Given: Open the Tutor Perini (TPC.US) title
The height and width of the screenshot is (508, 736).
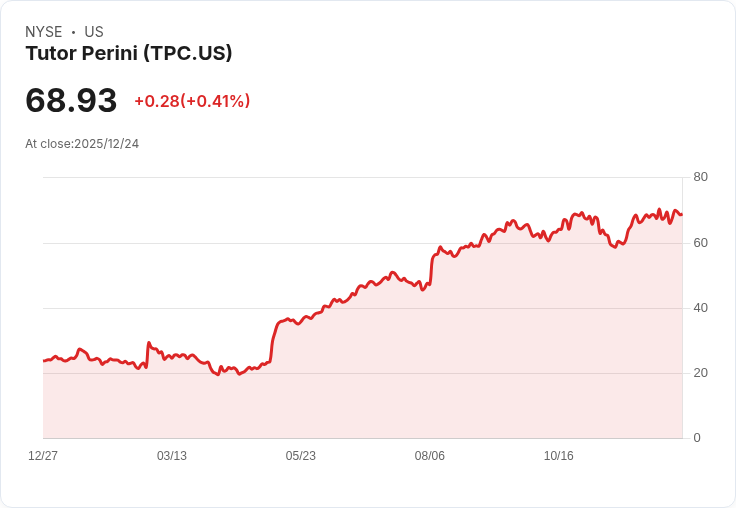Looking at the screenshot, I should click(x=129, y=53).
